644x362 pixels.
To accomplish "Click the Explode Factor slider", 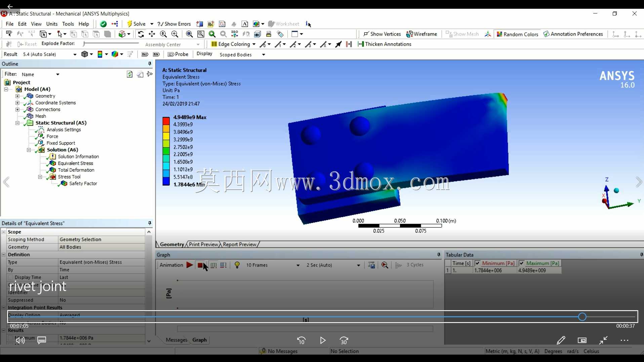I will click(x=111, y=43).
